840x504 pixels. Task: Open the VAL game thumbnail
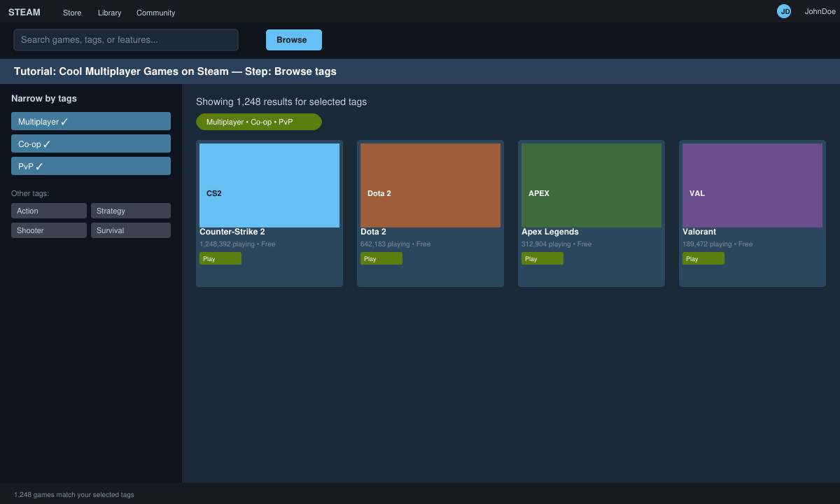(x=752, y=185)
